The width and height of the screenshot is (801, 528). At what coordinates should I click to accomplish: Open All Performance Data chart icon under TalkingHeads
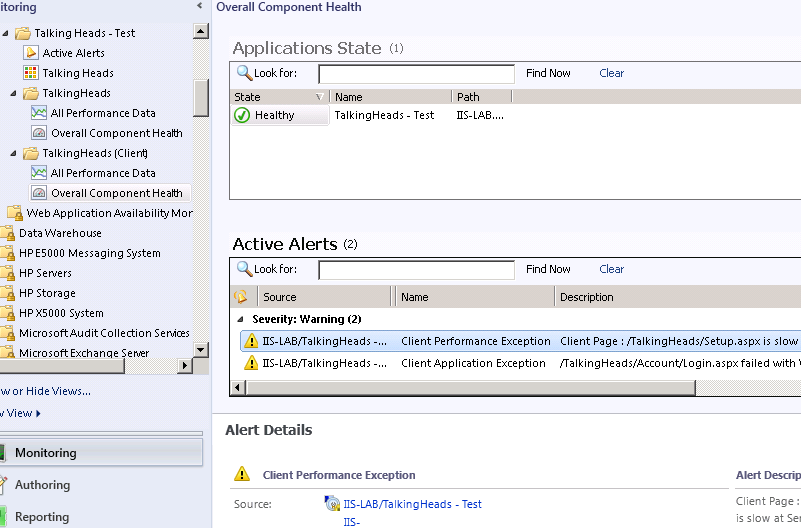point(39,113)
